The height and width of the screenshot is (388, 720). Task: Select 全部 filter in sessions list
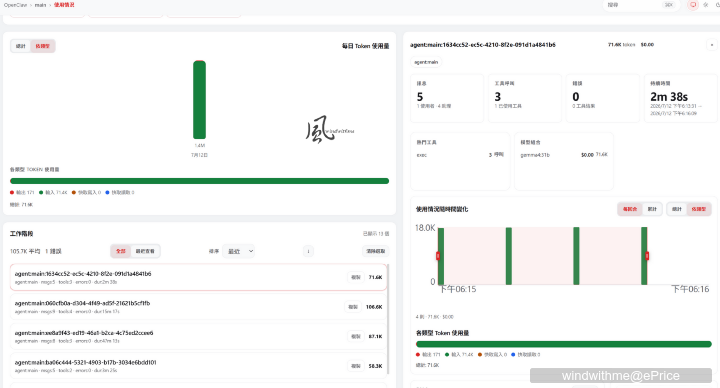click(x=121, y=251)
